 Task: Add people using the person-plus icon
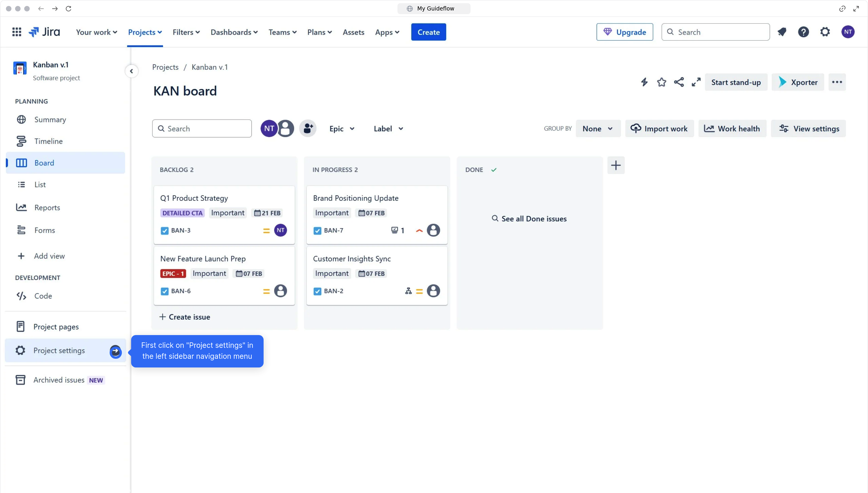point(308,128)
